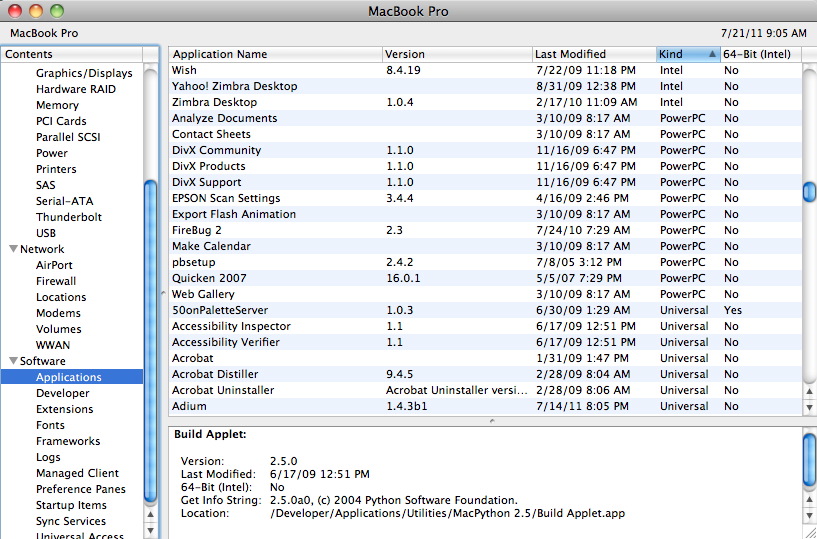Select the Export Flash Animation row
Image resolution: width=817 pixels, height=539 pixels.
pyautogui.click(x=485, y=214)
